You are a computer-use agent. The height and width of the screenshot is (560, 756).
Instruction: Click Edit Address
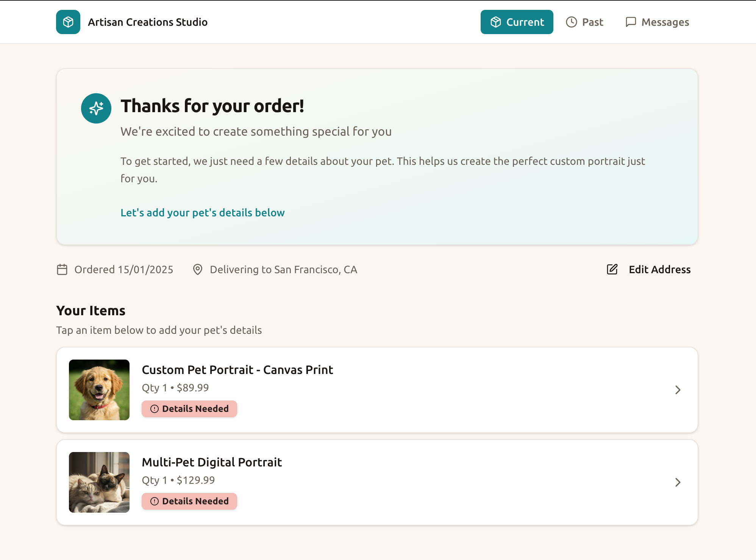pos(659,269)
